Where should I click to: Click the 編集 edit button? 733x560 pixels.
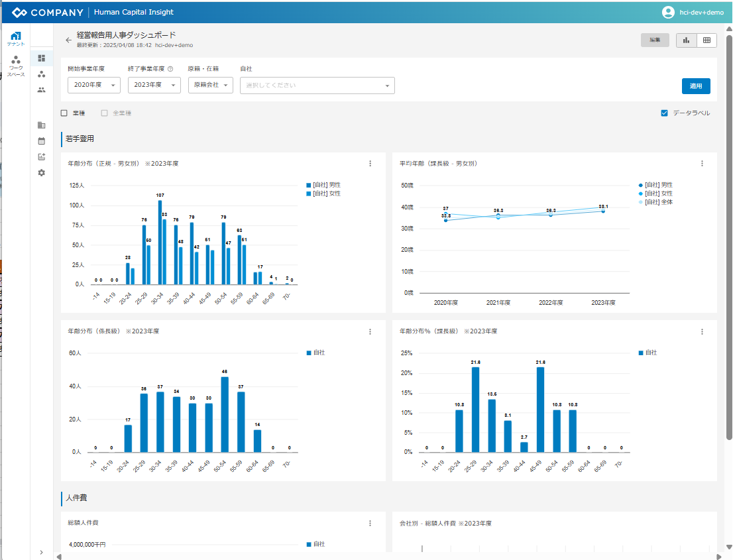[655, 40]
